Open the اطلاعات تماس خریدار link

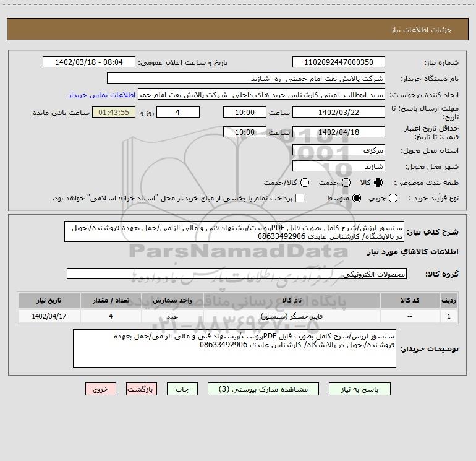coord(102,95)
